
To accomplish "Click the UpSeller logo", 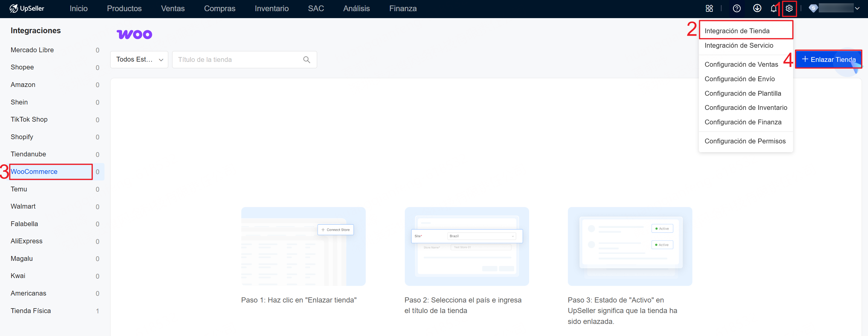I will click(x=27, y=8).
